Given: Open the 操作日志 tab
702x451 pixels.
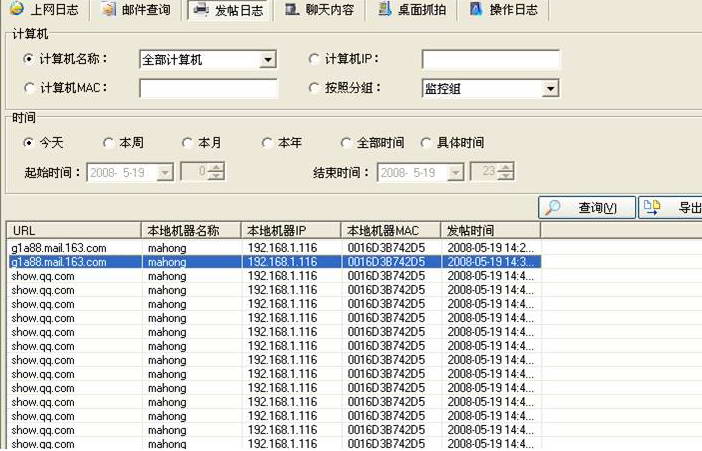Looking at the screenshot, I should (x=503, y=9).
